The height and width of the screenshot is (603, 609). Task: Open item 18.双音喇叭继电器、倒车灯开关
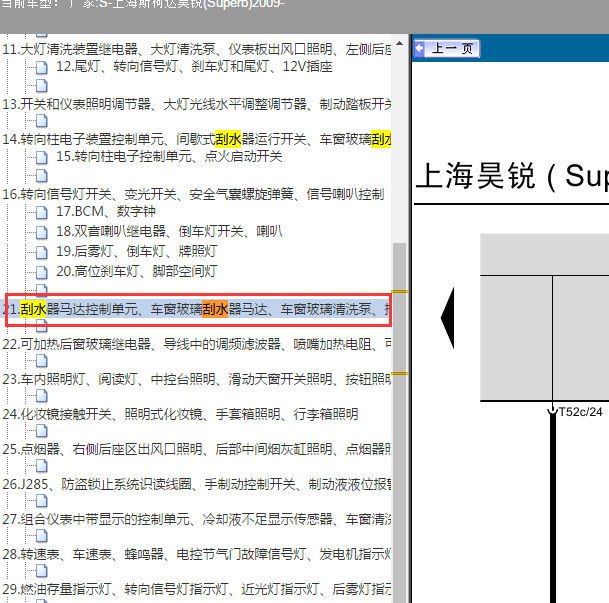(169, 231)
